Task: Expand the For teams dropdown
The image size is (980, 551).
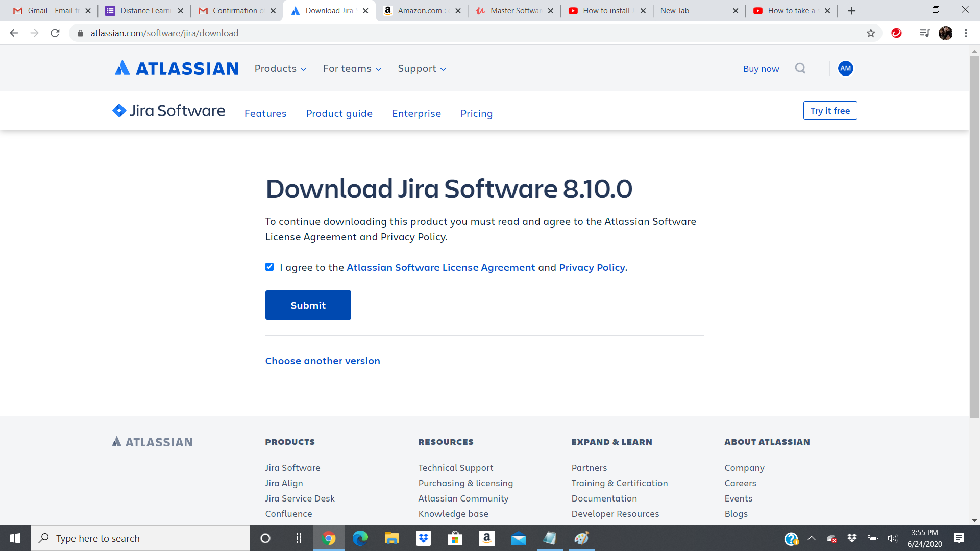Action: [x=352, y=69]
